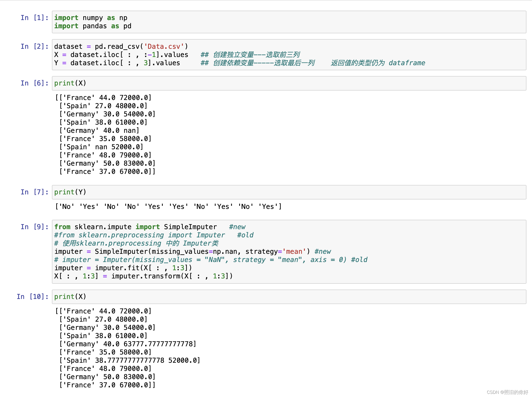Click the In [7]: prompt label

pyautogui.click(x=34, y=192)
